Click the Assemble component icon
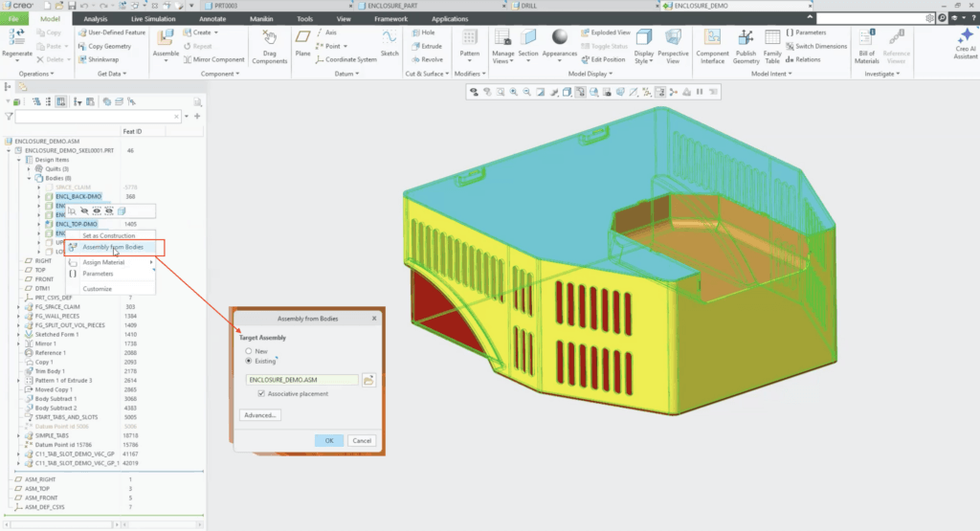The height and width of the screenshot is (531, 980). point(166,38)
